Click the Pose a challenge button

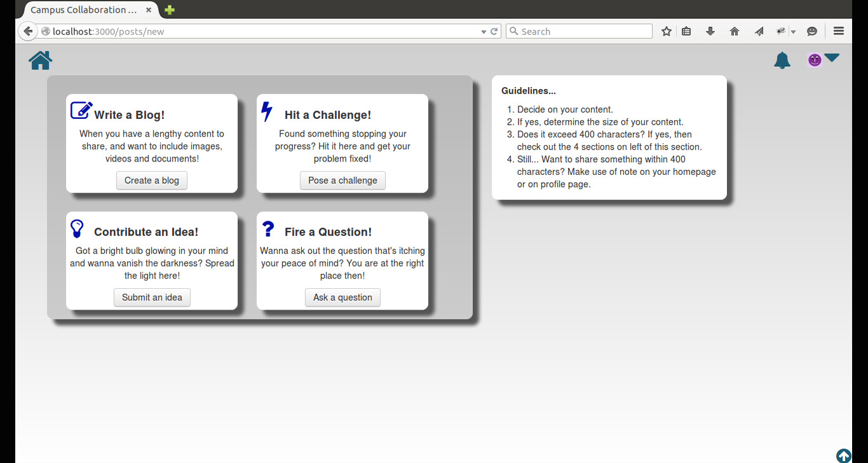point(342,181)
